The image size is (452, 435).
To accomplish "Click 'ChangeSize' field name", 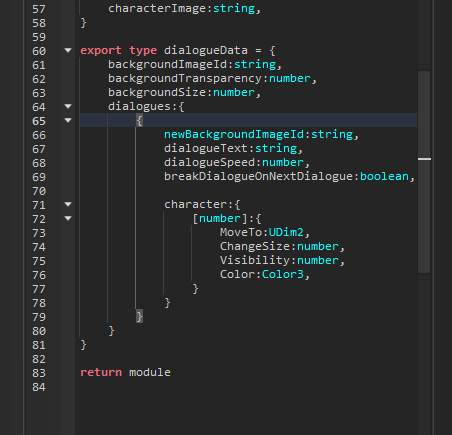I will (x=255, y=246).
